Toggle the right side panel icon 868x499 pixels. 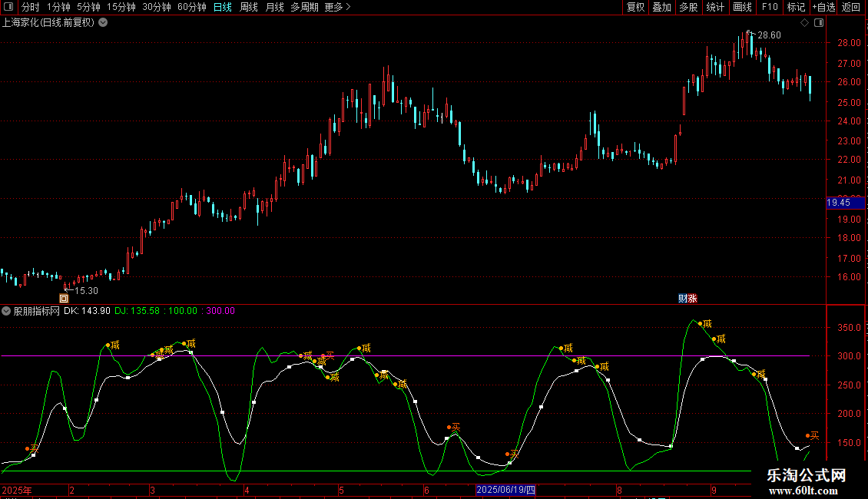(819, 22)
